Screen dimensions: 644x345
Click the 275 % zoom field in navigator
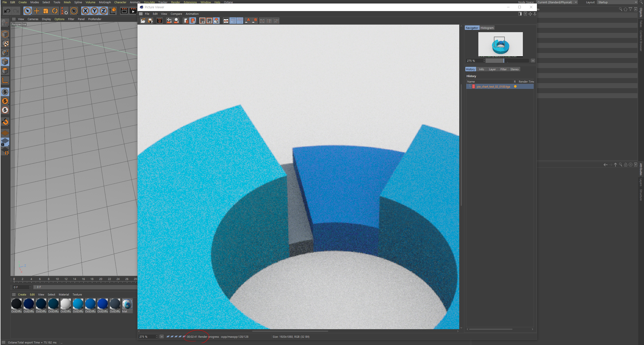[x=475, y=61]
